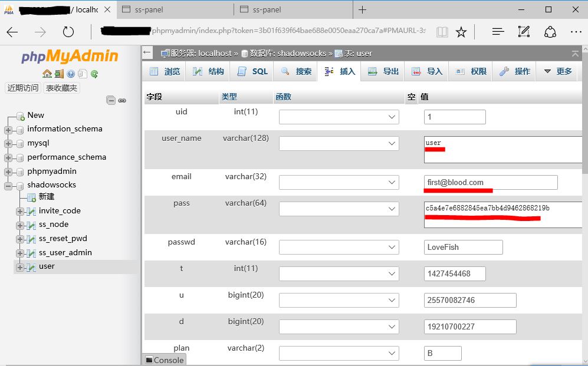Switch to 结构 (Structure) tab
Viewport: 588px width, 366px height.
pyautogui.click(x=208, y=71)
